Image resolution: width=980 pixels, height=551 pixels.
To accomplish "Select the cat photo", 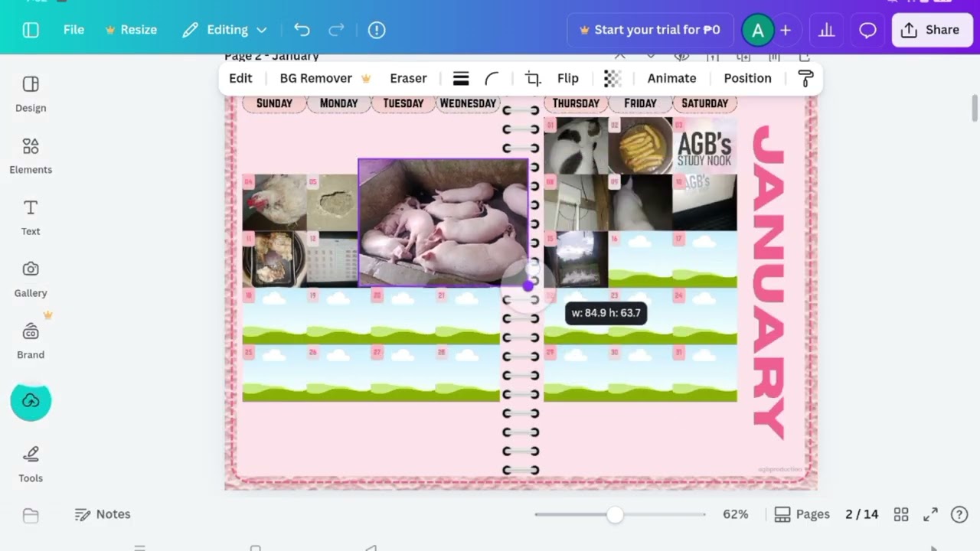I will point(576,145).
